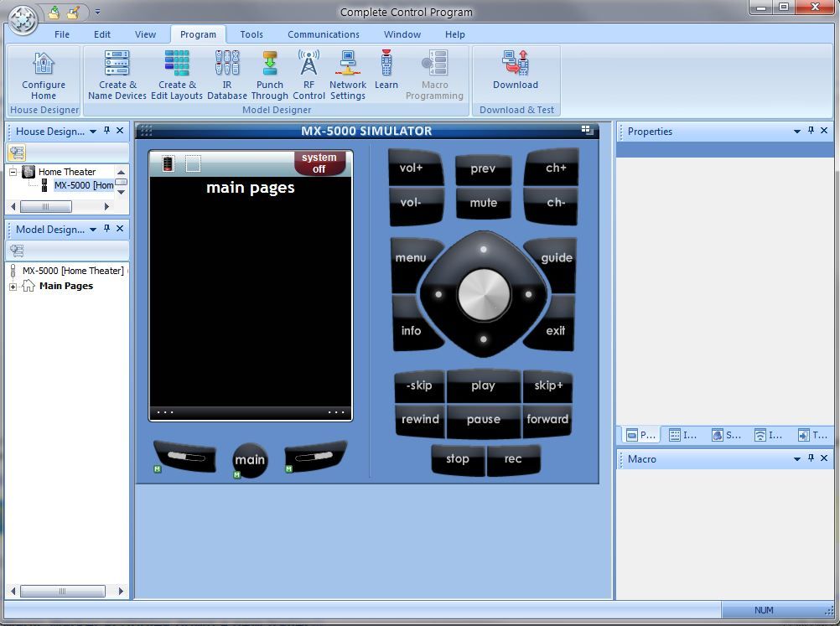Click the Model Designer panel toolbar icon
The image size is (840, 626).
(x=17, y=250)
